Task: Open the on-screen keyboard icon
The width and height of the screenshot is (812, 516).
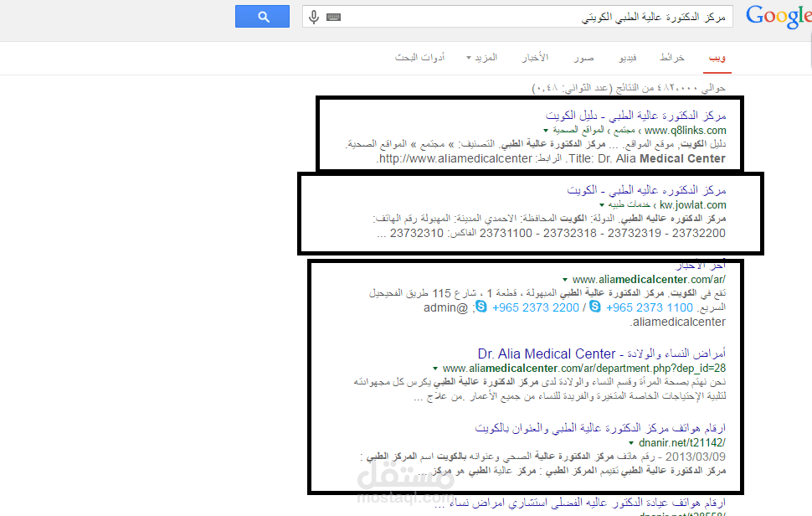Action: (x=333, y=17)
